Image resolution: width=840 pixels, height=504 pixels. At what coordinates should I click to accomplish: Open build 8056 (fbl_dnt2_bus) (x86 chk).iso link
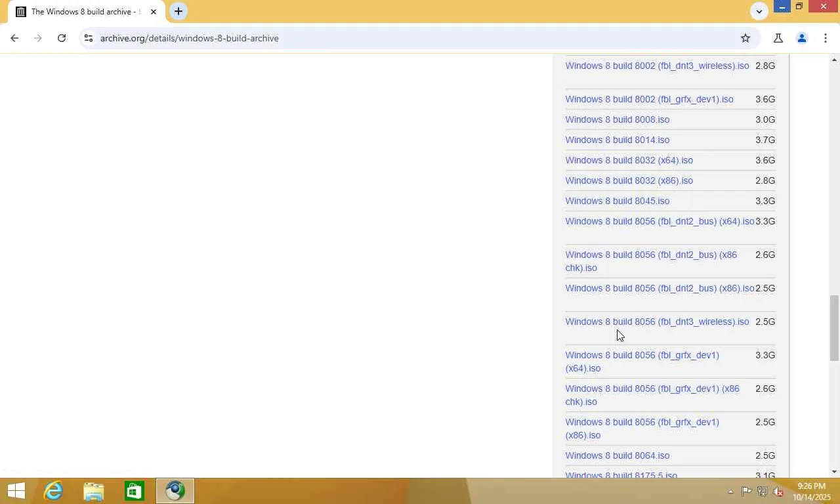pyautogui.click(x=651, y=261)
